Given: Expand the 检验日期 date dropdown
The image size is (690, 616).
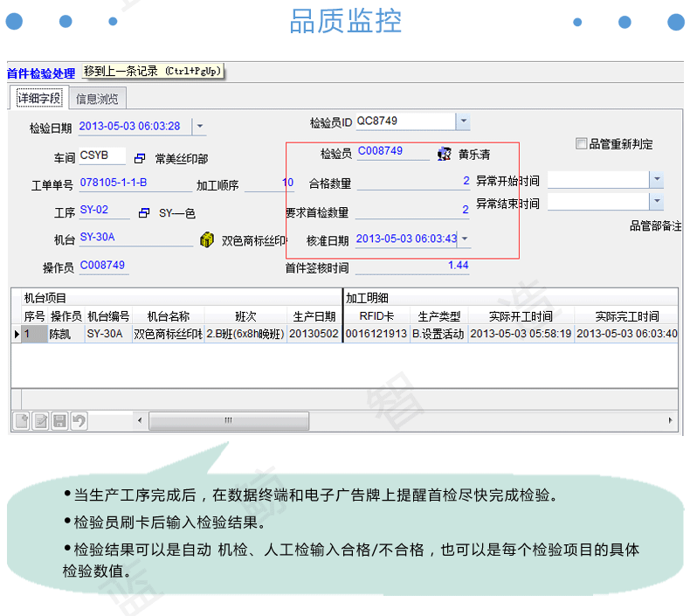Looking at the screenshot, I should click(x=200, y=127).
